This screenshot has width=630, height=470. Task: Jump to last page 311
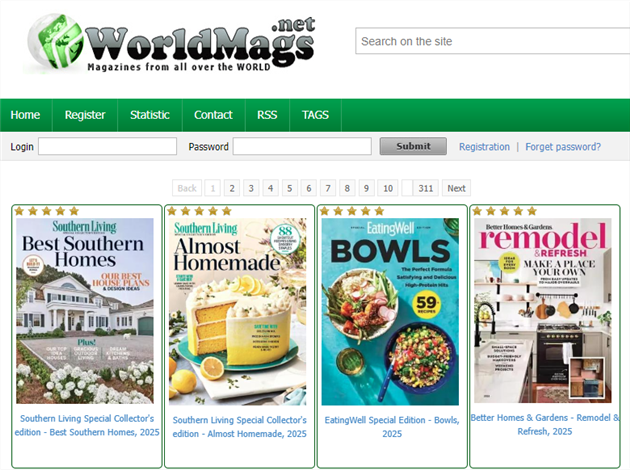pos(426,188)
